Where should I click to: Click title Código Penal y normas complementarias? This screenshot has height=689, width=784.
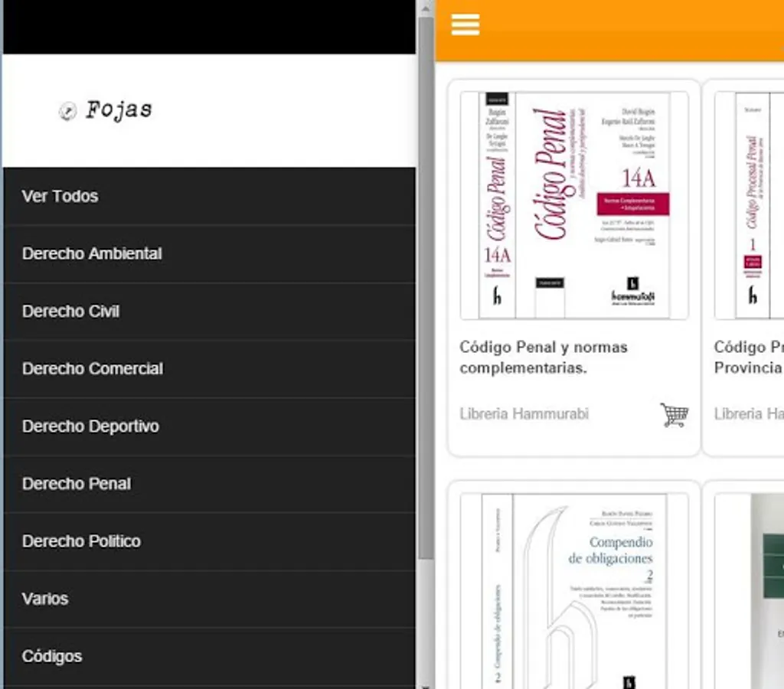(544, 358)
